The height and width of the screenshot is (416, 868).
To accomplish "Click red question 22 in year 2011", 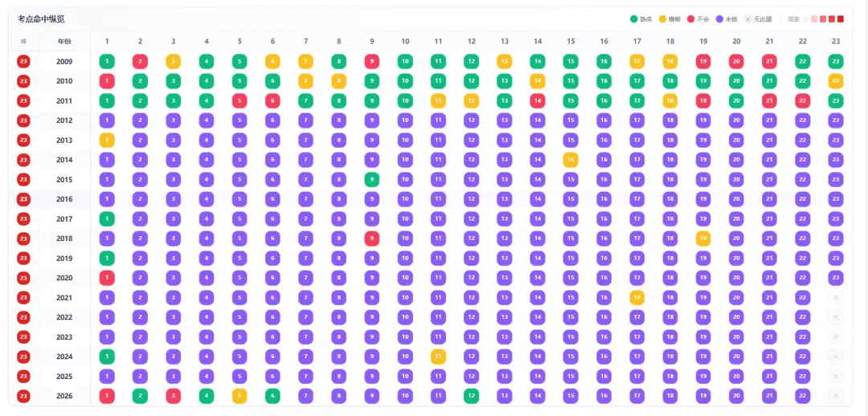I will click(x=803, y=100).
